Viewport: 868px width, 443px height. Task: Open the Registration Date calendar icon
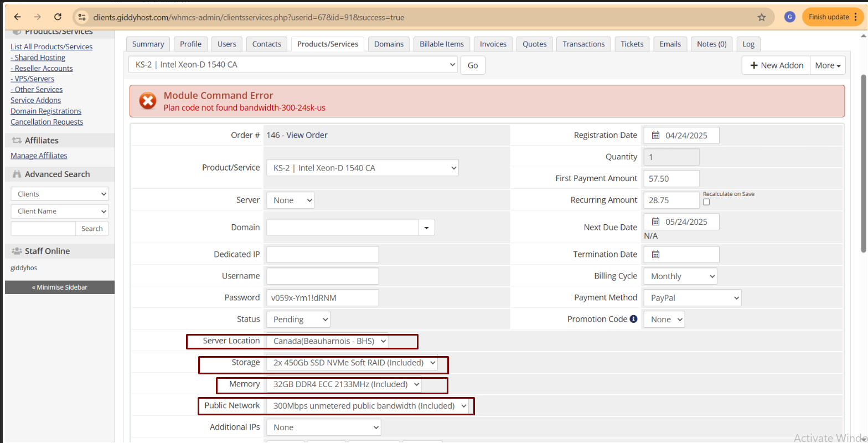[655, 136]
